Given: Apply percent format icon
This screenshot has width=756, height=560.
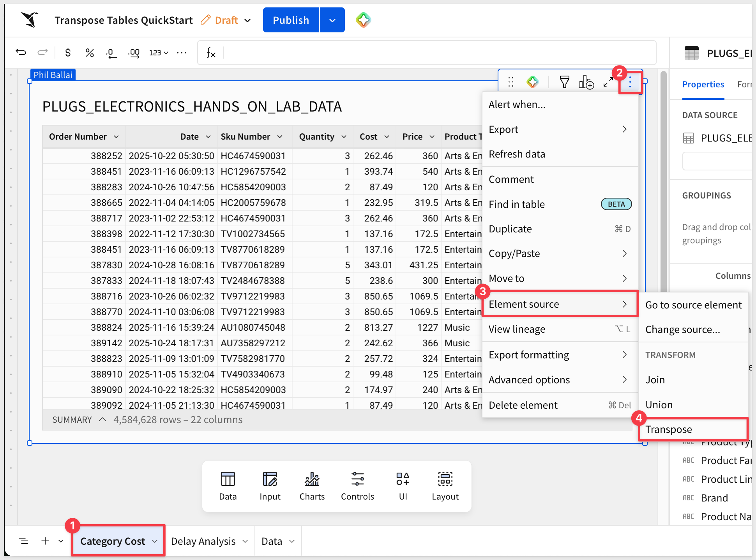Looking at the screenshot, I should point(90,53).
